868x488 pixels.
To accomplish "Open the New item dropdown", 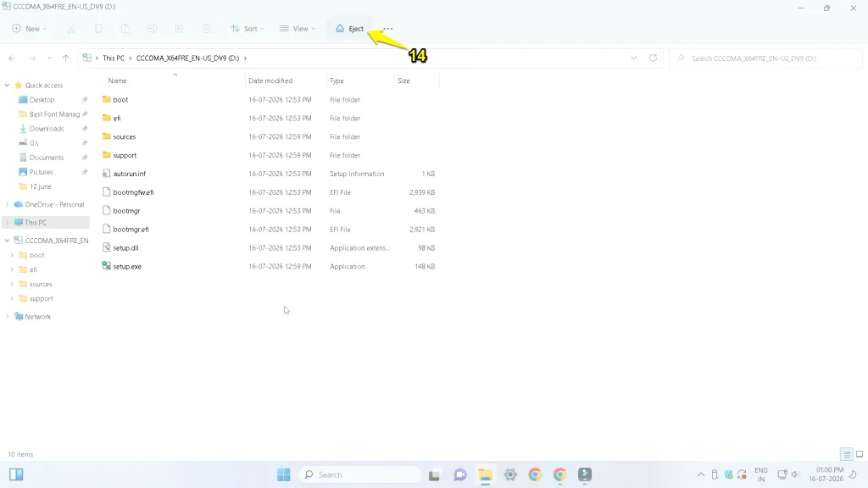I will tap(30, 29).
